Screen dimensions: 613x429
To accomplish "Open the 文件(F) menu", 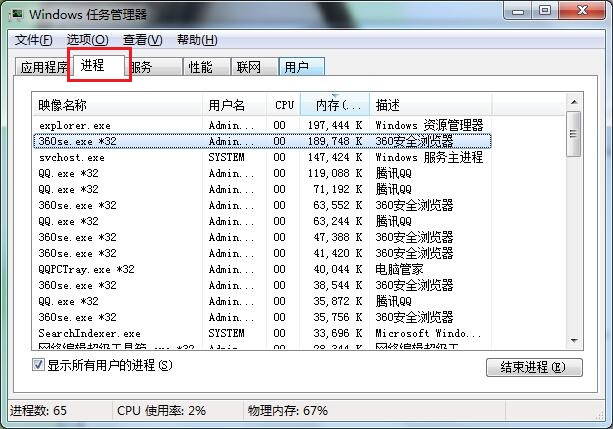I will click(33, 39).
